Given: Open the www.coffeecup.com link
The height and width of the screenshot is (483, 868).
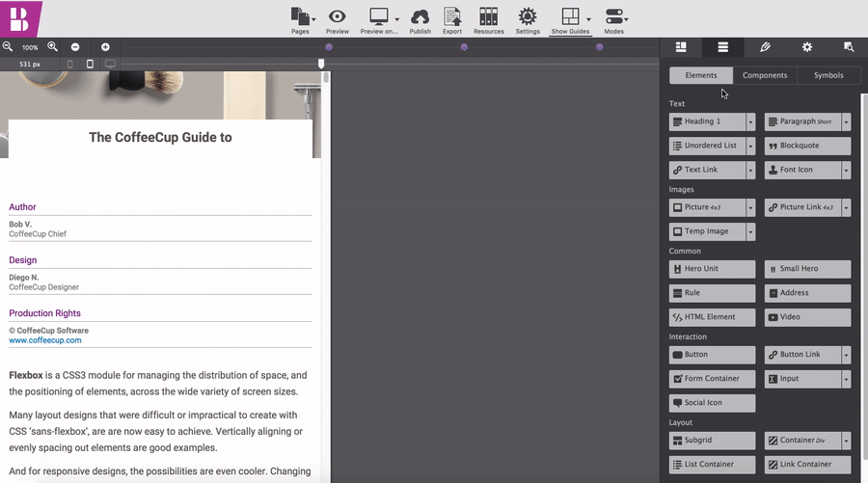Looking at the screenshot, I should [44, 340].
